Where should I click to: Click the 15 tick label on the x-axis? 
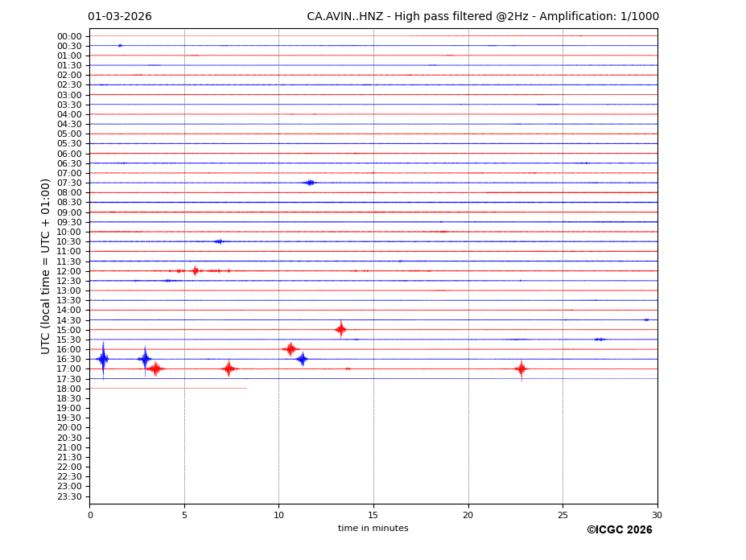point(373,515)
